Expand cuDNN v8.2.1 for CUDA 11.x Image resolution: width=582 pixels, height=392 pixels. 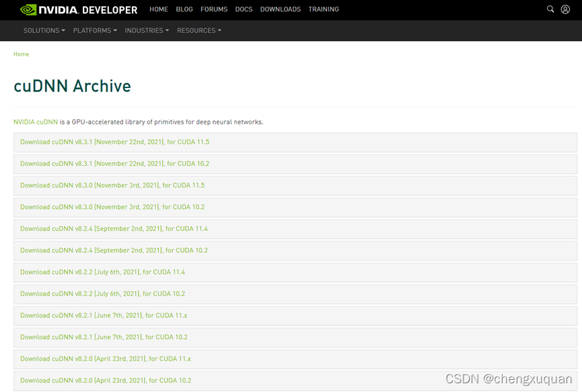coord(295,316)
